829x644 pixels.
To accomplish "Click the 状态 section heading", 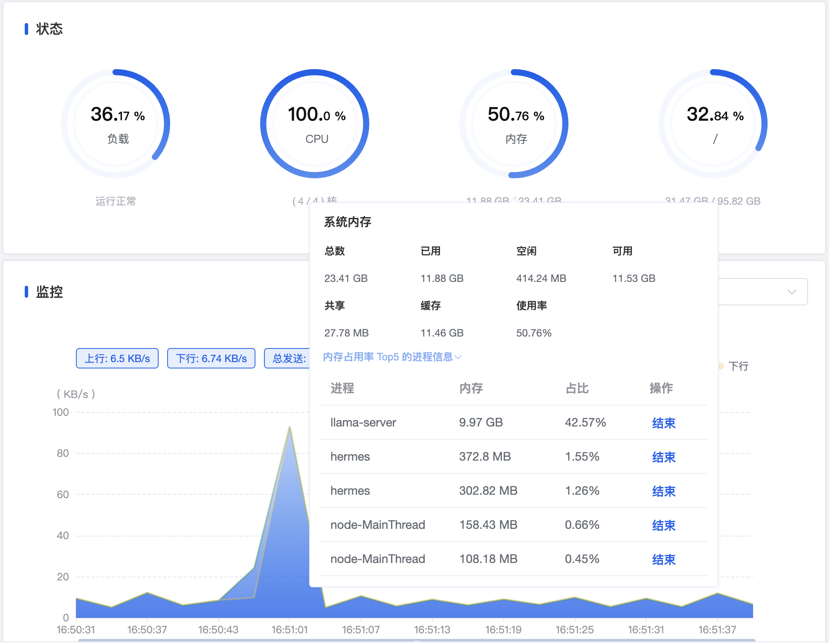I will pos(49,29).
